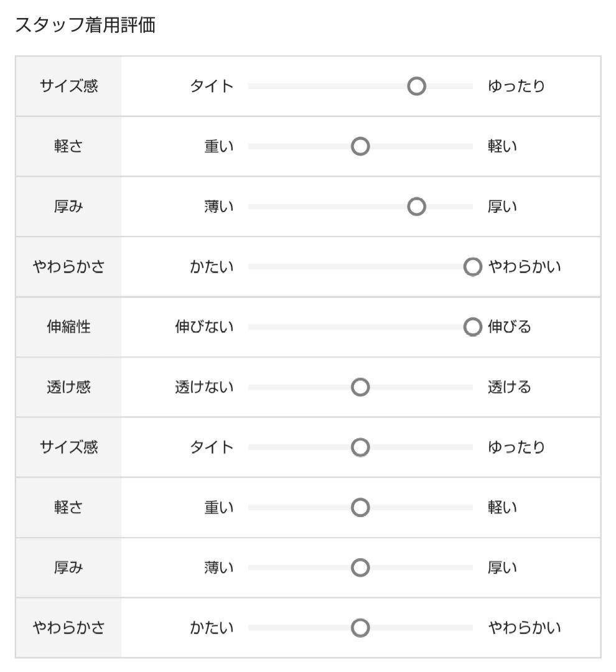Select the 透け感 row header cell
616x672 pixels.
68,387
